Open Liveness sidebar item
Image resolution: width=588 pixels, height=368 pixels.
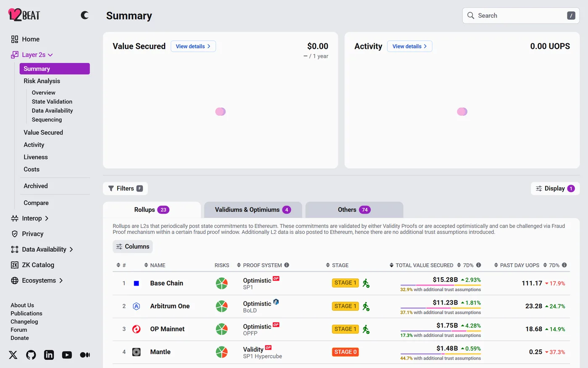36,157
